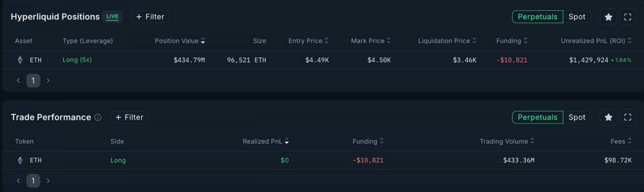Select Perpetuals tab in Trade Performance

click(x=537, y=117)
